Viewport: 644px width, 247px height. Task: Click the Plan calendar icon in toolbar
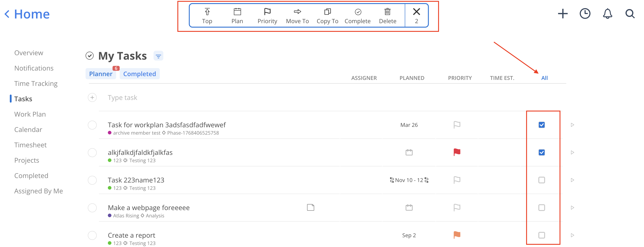pyautogui.click(x=237, y=12)
